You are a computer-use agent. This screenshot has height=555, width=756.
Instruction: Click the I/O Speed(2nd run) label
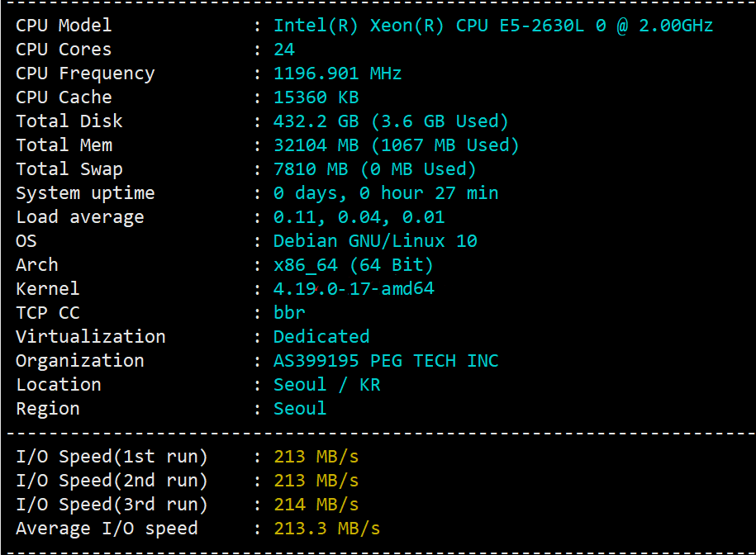click(112, 481)
